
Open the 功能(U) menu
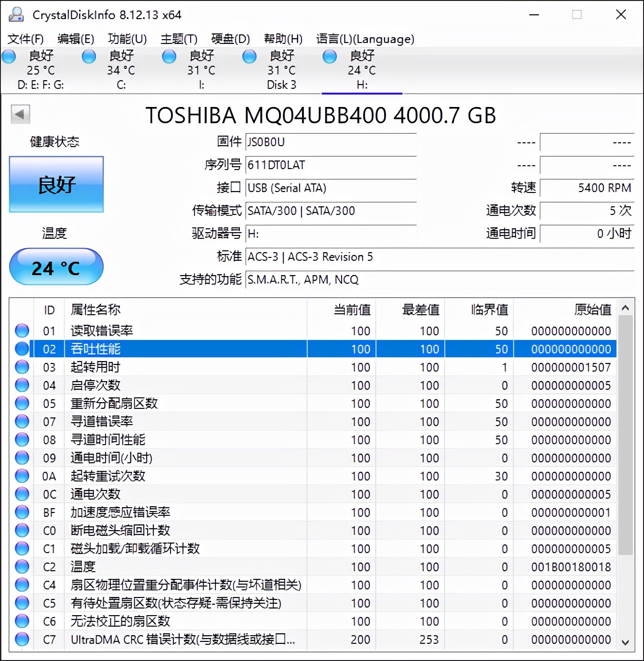coord(127,39)
